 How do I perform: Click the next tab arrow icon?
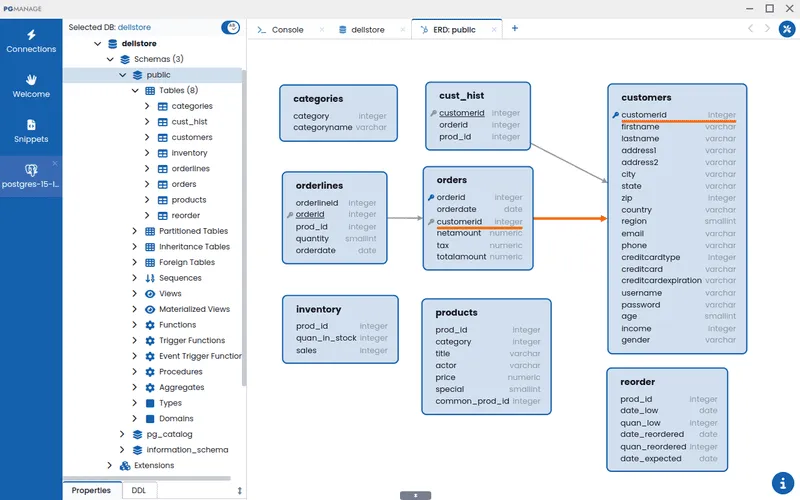coord(767,29)
